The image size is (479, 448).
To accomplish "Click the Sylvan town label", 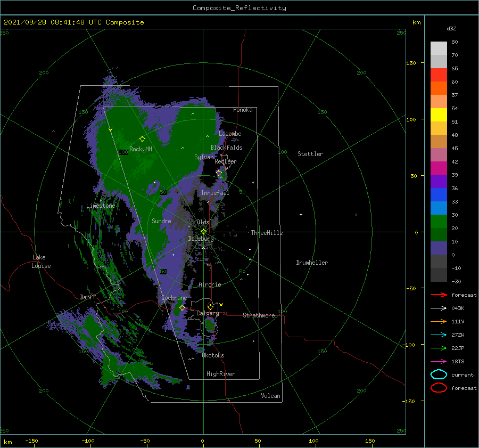I will coord(204,157).
